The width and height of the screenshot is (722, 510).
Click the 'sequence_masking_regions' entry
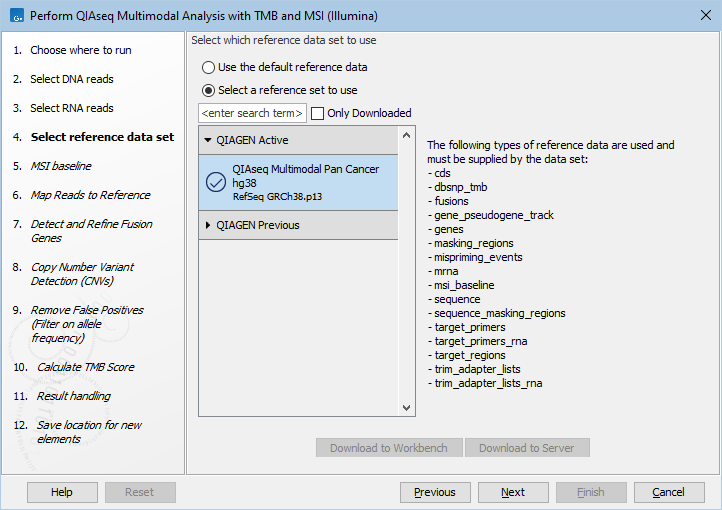coord(500,313)
